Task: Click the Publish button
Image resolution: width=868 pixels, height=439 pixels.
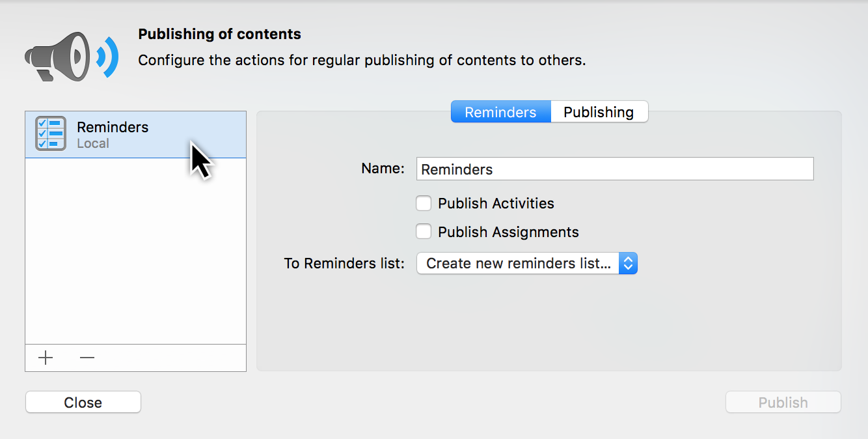Action: (783, 403)
